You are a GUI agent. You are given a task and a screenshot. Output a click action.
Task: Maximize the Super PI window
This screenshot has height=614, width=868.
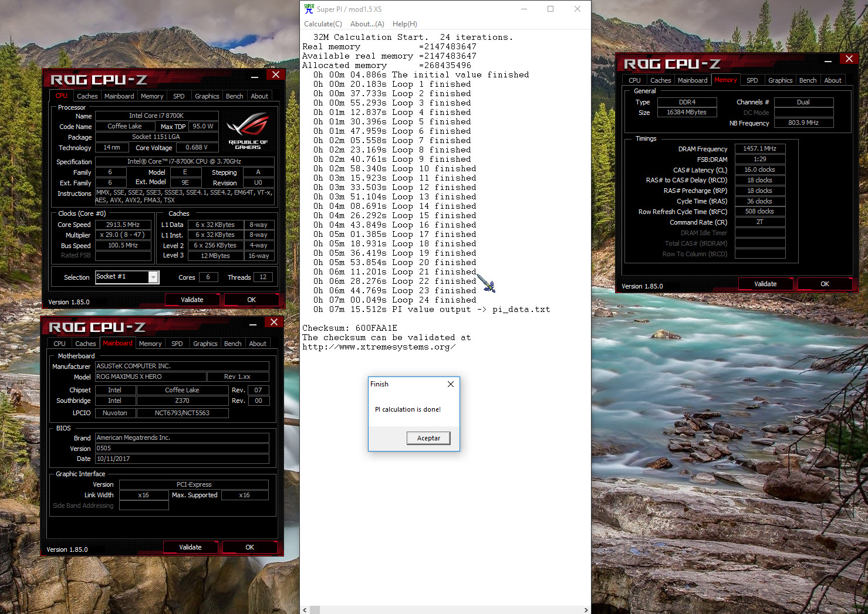(550, 9)
